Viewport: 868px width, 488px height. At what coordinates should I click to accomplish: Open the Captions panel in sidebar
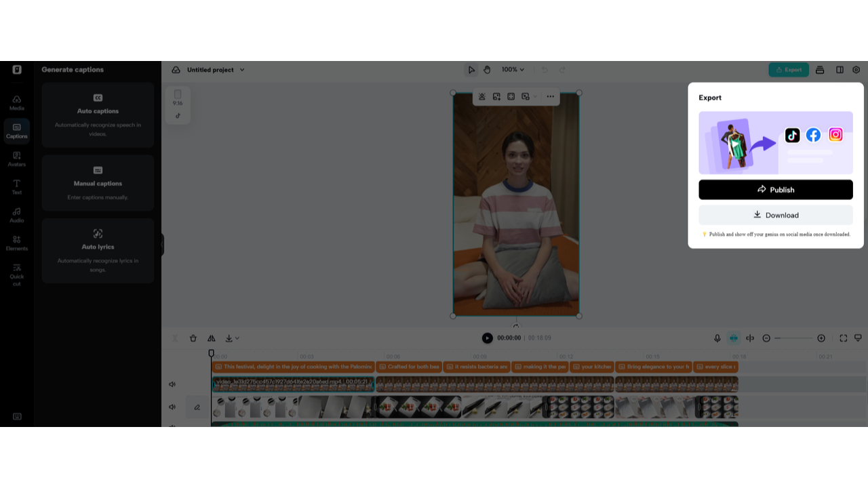pos(17,131)
